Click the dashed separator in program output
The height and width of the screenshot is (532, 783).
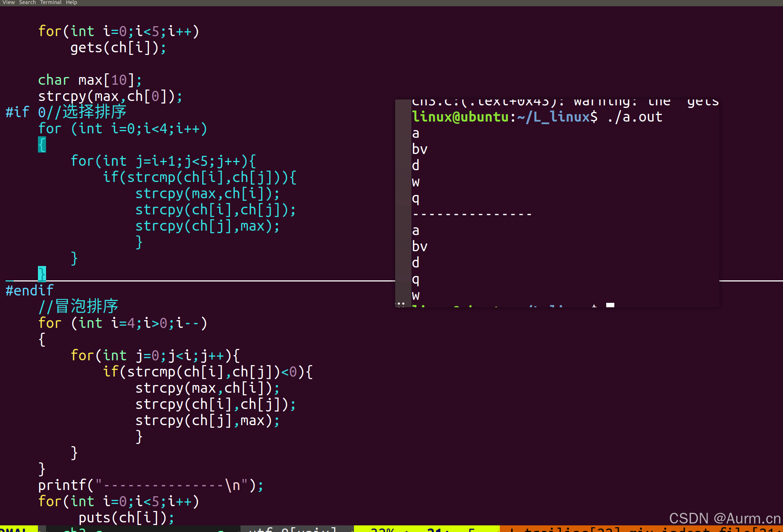point(472,214)
